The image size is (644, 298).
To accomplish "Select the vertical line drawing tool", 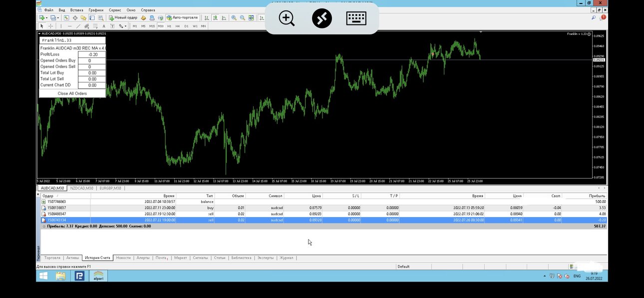I will (61, 26).
